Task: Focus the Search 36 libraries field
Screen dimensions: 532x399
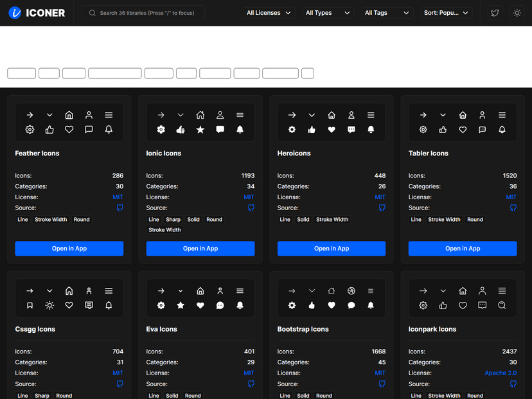Action: [x=143, y=13]
